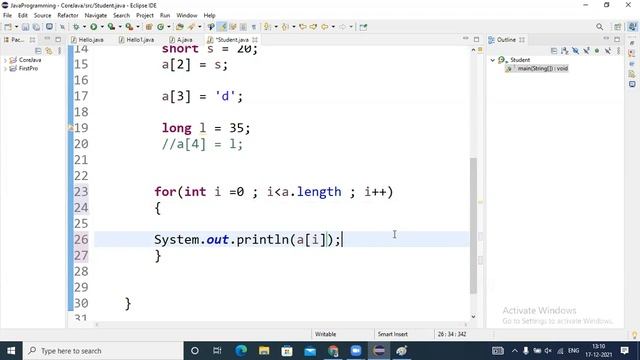Click the Save toolbar icon
This screenshot has height=360, width=640.
pyautogui.click(x=25, y=27)
